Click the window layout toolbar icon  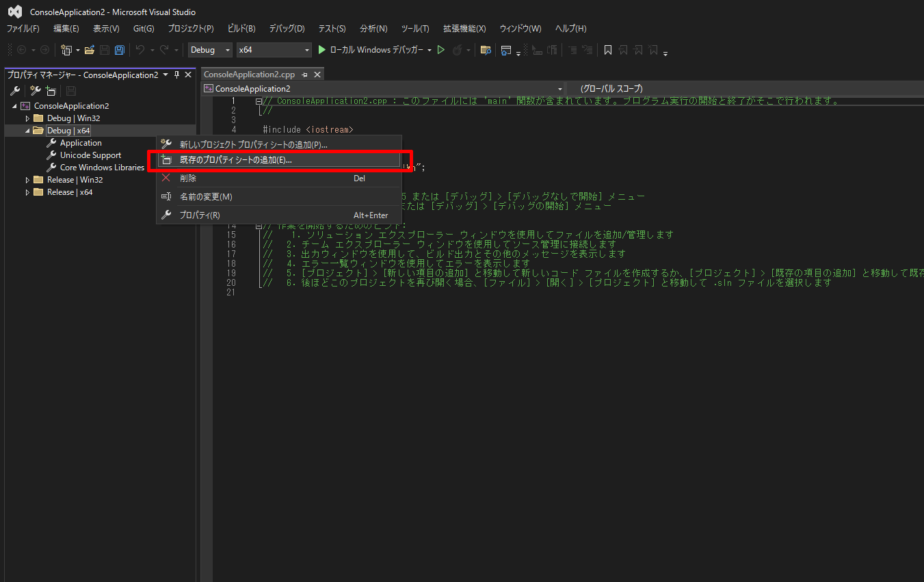(x=506, y=50)
